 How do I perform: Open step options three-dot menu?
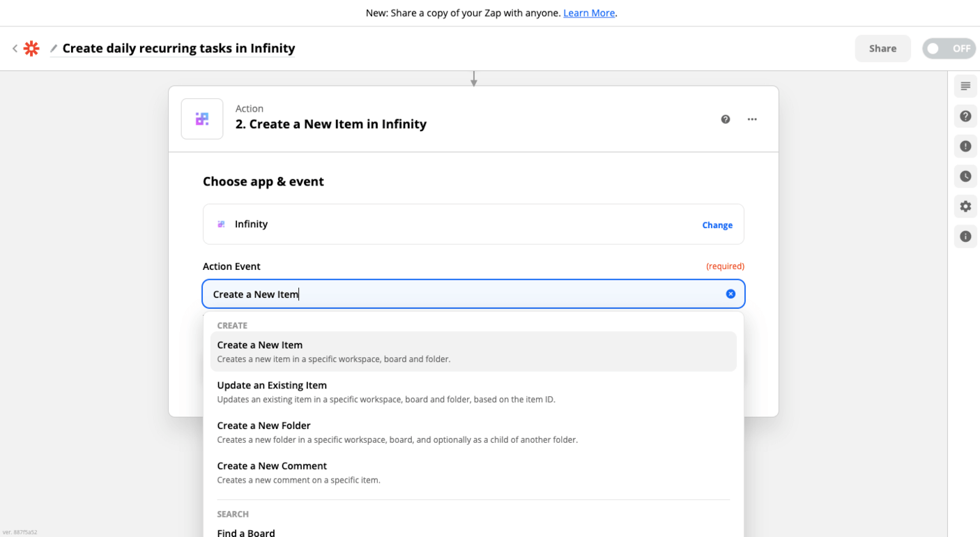click(x=752, y=119)
